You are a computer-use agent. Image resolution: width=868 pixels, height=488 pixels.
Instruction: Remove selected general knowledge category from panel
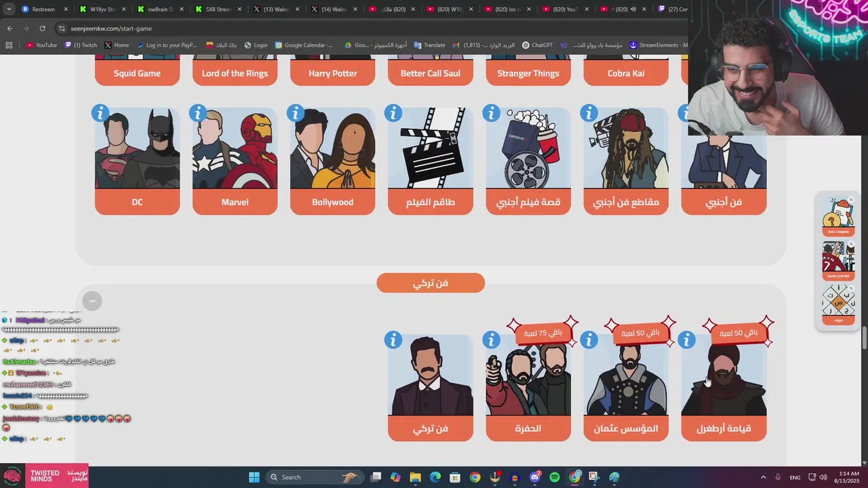(x=852, y=200)
